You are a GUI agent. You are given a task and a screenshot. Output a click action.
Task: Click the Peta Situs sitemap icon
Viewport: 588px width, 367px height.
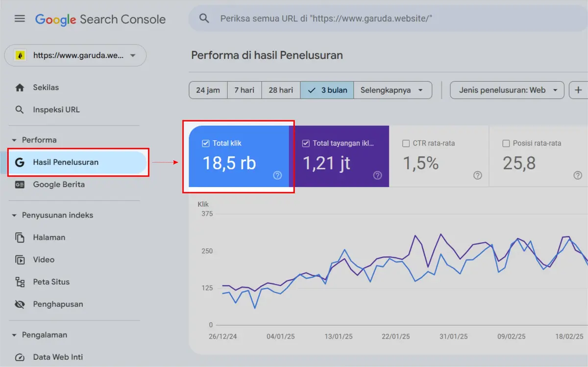[x=20, y=282]
